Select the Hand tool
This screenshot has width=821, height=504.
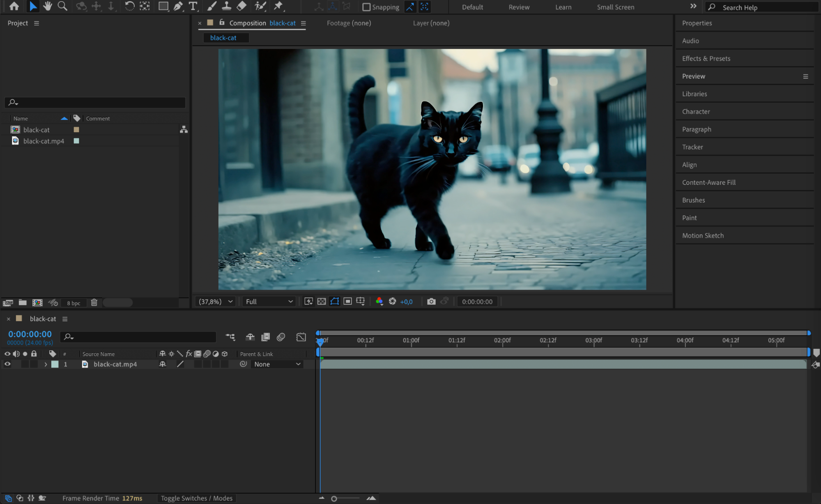click(48, 6)
